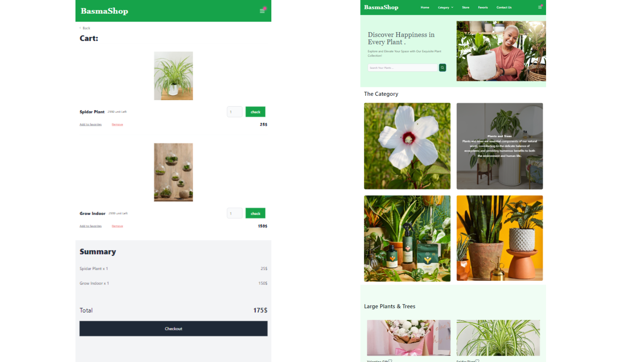Image resolution: width=644 pixels, height=362 pixels.
Task: Click the favorites heart icon on Grow Indoor
Action: point(90,226)
